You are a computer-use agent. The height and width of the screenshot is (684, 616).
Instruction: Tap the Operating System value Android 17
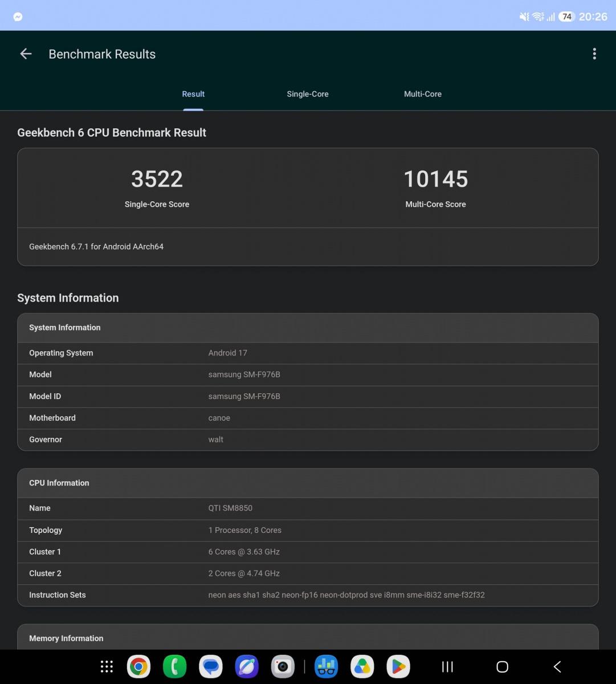[x=228, y=353]
